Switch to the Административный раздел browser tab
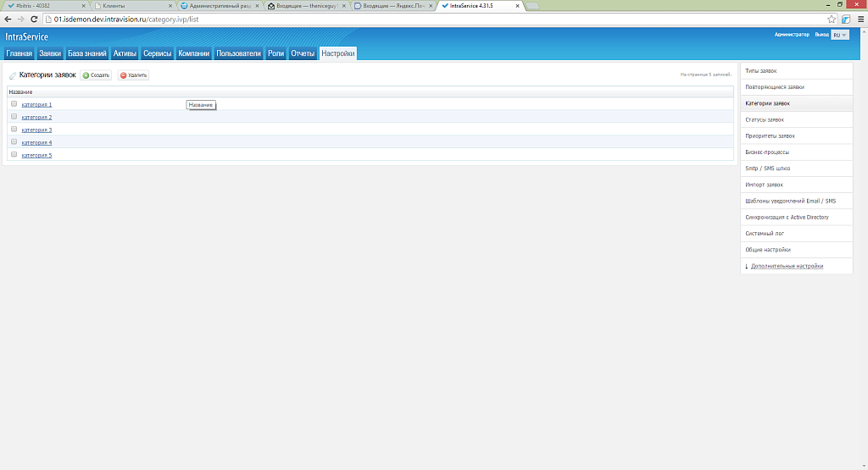 point(220,6)
